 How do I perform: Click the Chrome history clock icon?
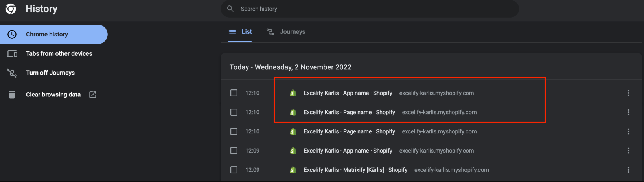click(x=12, y=35)
